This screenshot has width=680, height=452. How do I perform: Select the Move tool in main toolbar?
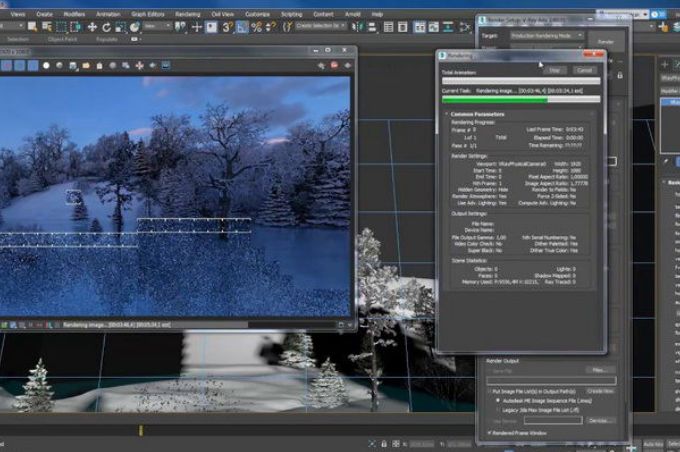pyautogui.click(x=92, y=27)
